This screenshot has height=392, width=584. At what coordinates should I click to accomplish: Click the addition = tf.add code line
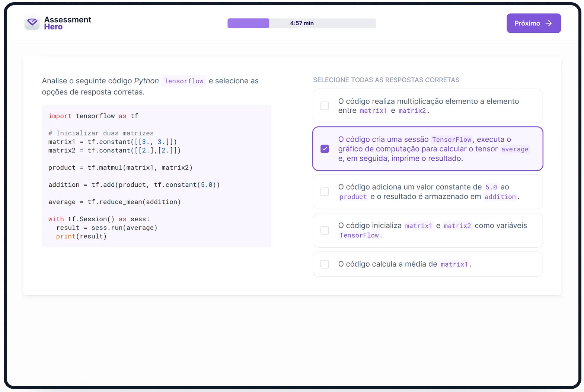pos(134,185)
